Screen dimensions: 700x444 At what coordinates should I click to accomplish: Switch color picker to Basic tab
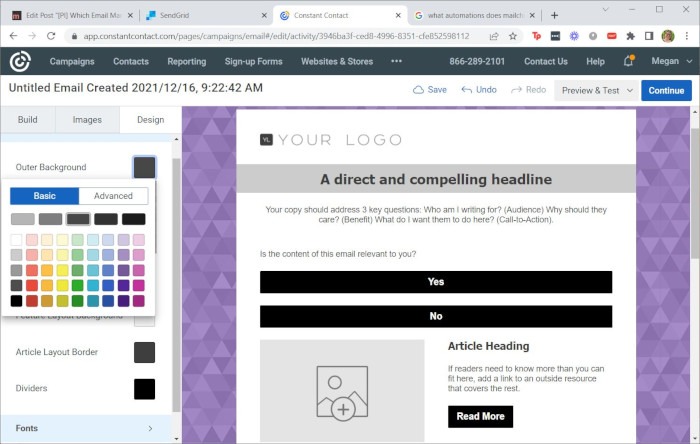pos(44,195)
